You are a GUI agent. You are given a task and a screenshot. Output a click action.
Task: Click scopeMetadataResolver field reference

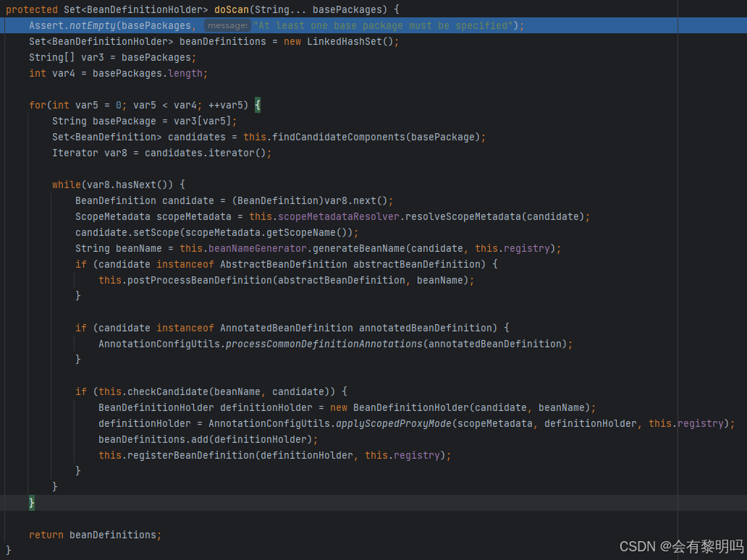click(338, 216)
